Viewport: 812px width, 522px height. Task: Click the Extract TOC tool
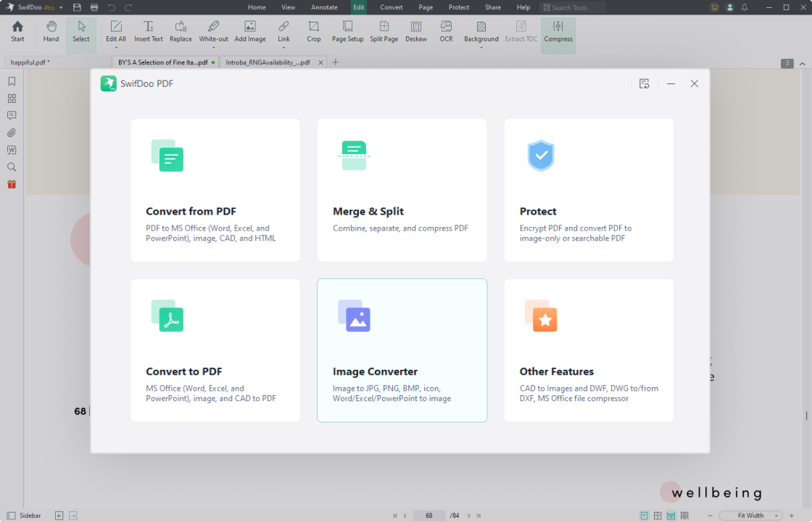pos(521,32)
